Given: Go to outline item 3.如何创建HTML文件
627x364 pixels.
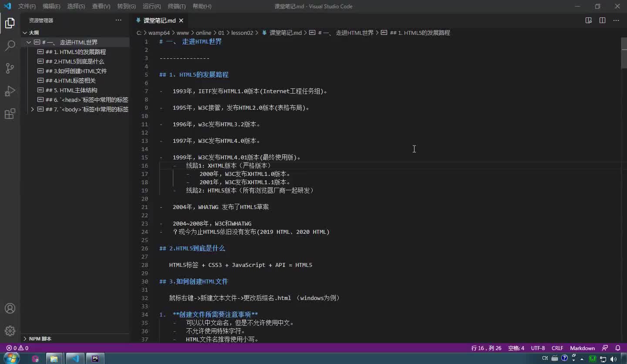Looking at the screenshot, I should pos(76,71).
